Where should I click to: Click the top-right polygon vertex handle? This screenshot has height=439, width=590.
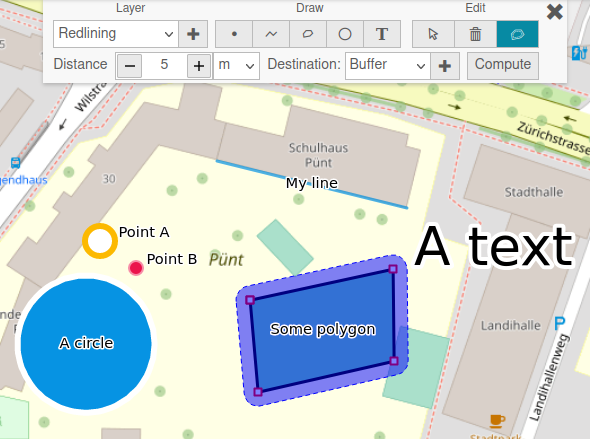pos(393,269)
